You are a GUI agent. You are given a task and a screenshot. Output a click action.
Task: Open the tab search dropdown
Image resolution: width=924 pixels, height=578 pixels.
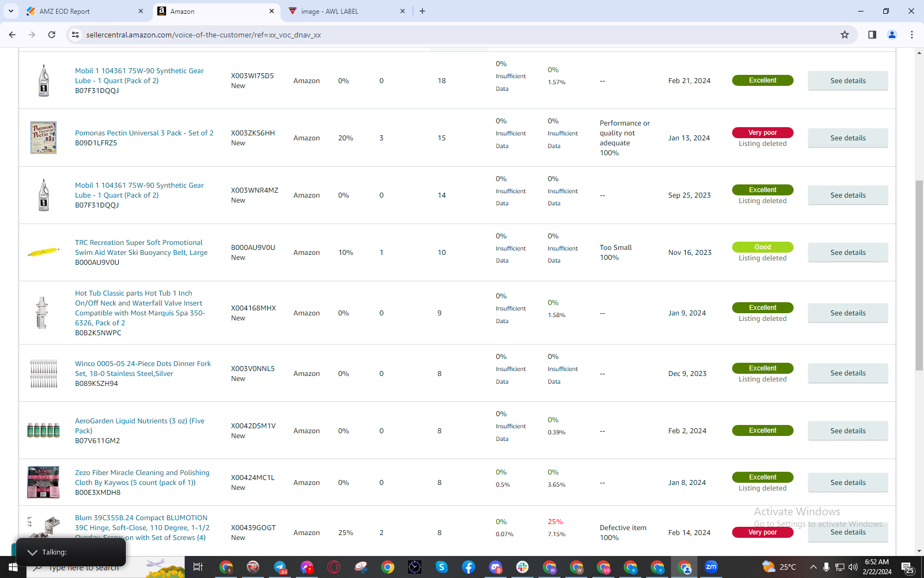pyautogui.click(x=11, y=11)
